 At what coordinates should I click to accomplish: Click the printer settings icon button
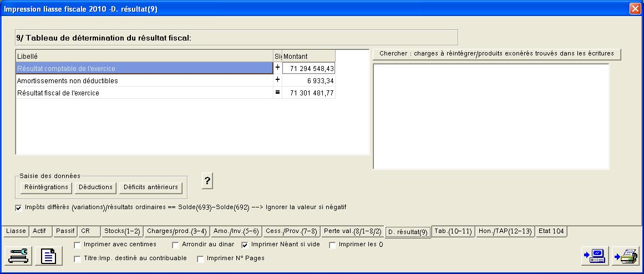point(18,255)
